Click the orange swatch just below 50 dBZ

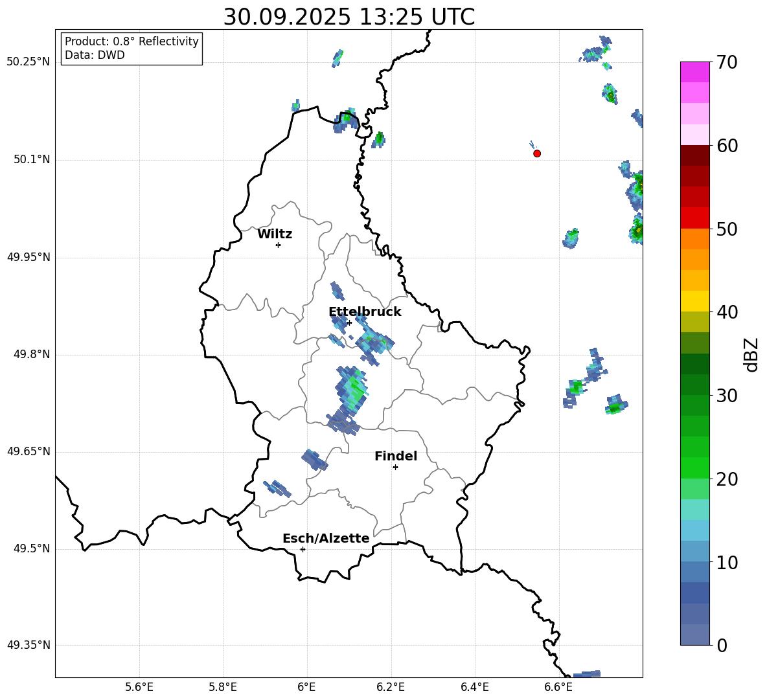coord(694,238)
